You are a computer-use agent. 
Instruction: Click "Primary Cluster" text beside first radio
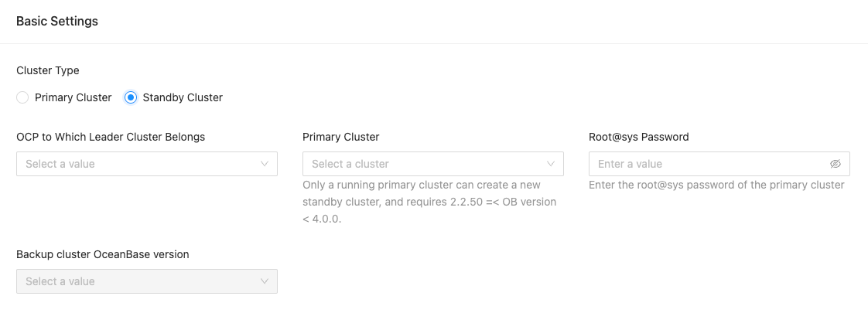coord(73,97)
